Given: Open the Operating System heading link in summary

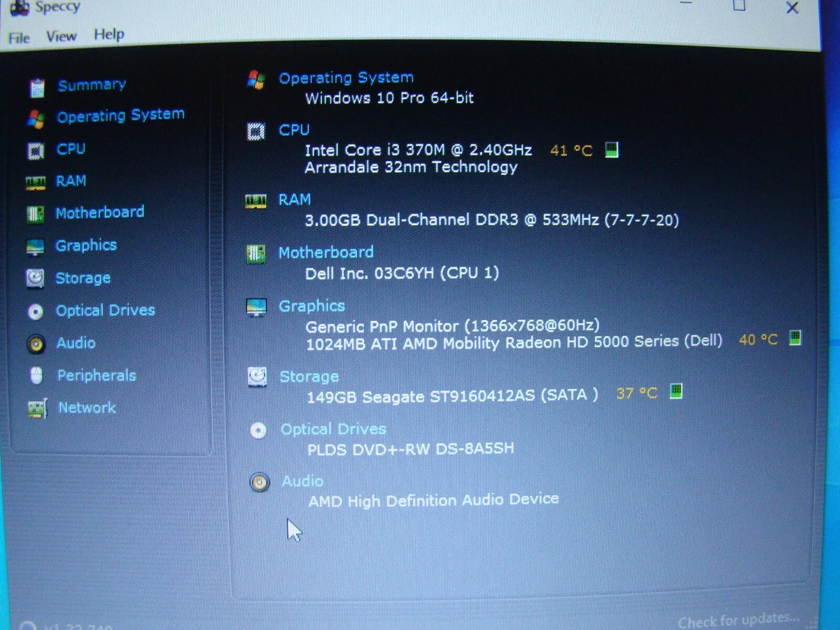Looking at the screenshot, I should coord(346,78).
